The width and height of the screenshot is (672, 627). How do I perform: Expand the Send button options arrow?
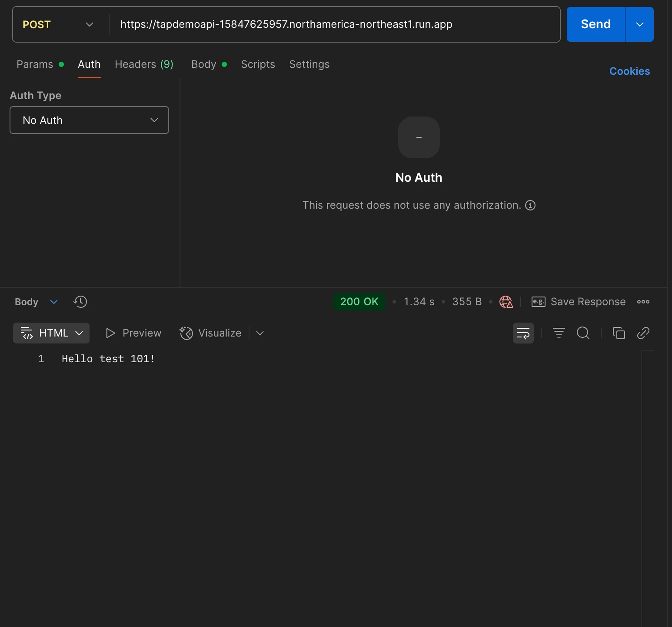click(640, 24)
